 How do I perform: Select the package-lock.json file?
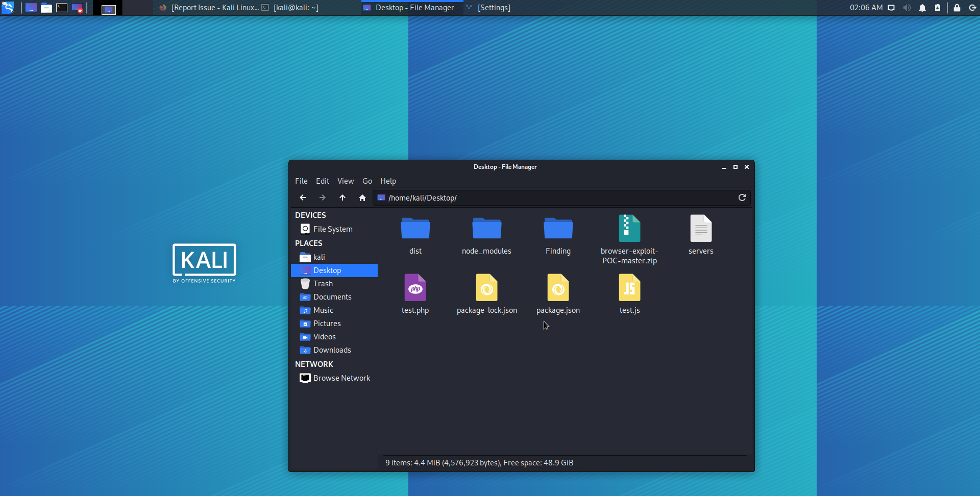click(486, 288)
